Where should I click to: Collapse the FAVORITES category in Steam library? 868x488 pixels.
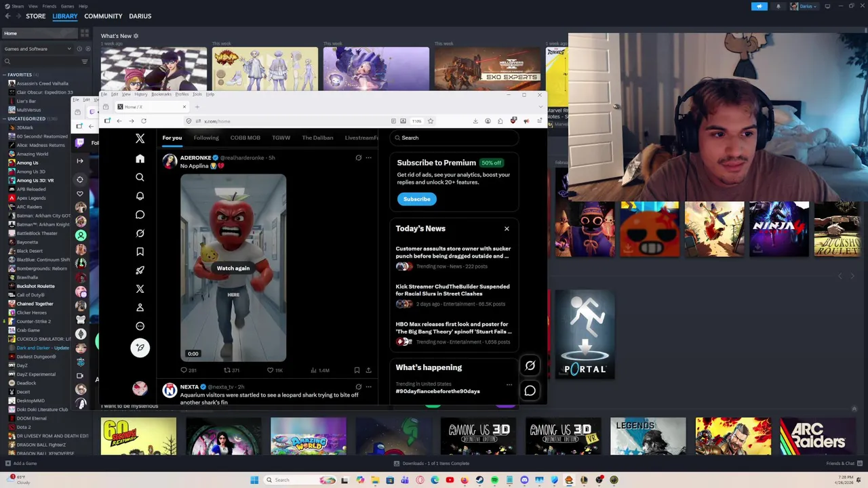pos(5,75)
